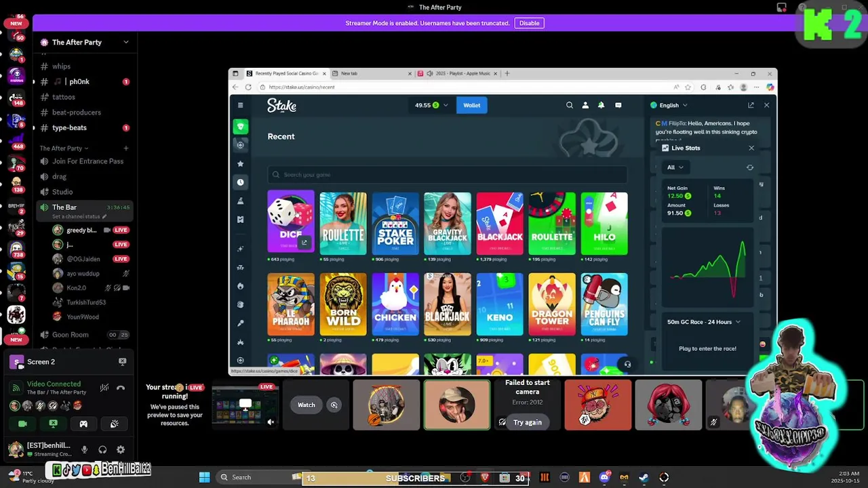Click the Watch stream button

coord(307,405)
